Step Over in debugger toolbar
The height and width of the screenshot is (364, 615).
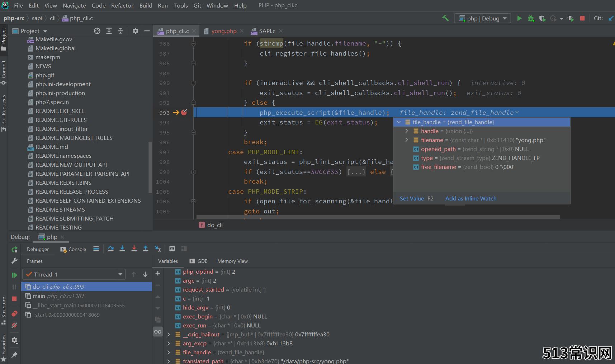click(111, 249)
